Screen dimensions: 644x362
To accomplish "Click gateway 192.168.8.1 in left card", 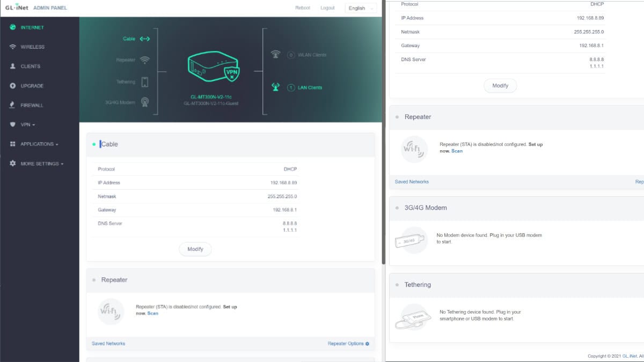I will (x=285, y=210).
